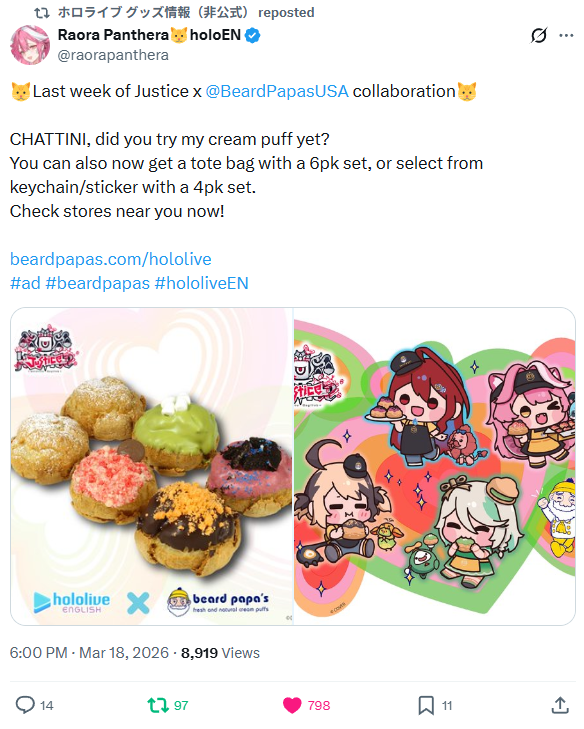Image resolution: width=584 pixels, height=729 pixels.
Task: Click the green repost arrows icon
Action: pos(158,705)
